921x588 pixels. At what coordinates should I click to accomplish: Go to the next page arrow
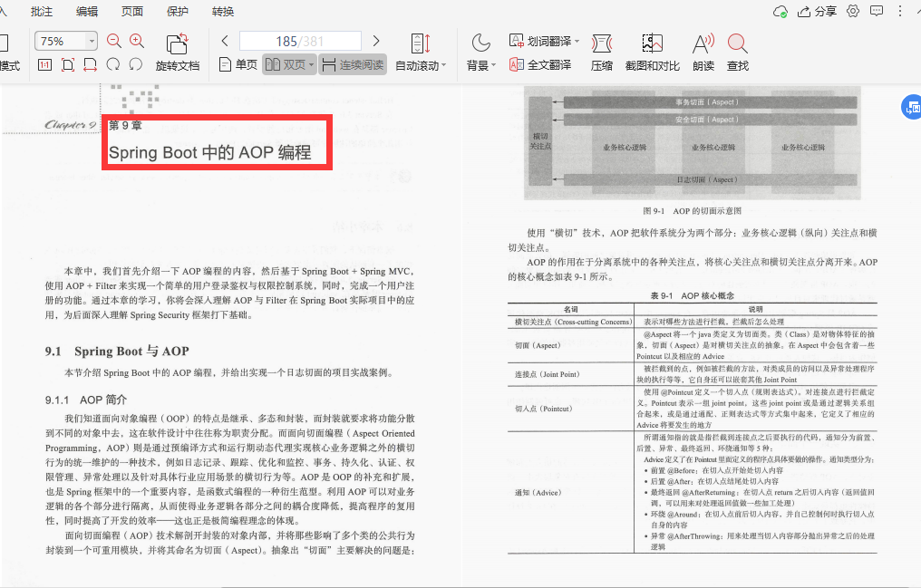click(376, 41)
